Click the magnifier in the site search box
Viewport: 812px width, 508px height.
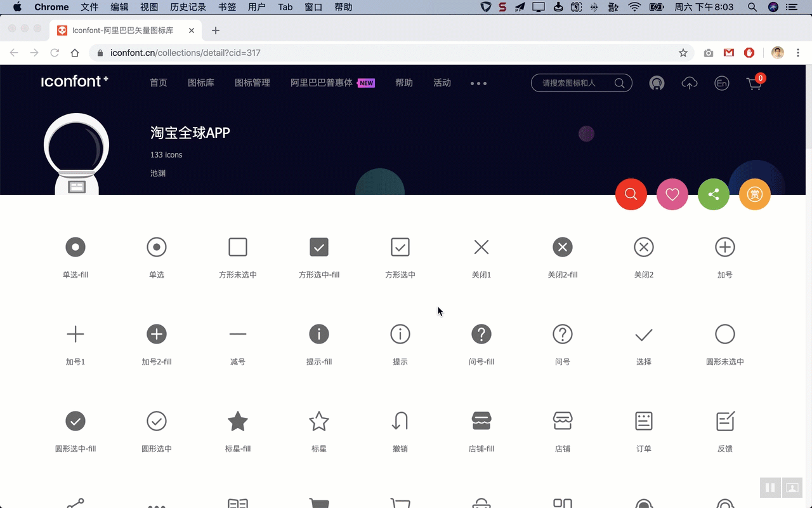tap(620, 83)
